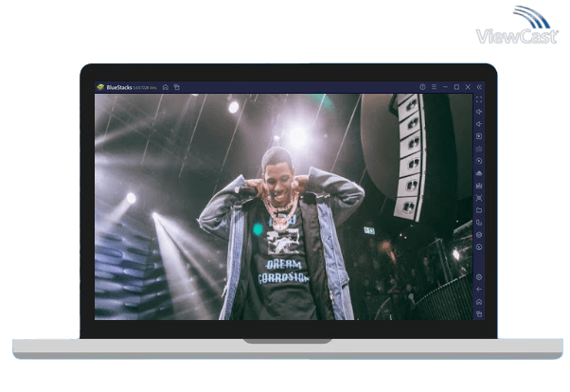The height and width of the screenshot is (392, 570).
Task: Click the cloud-shaped icon in the sidebar
Action: 479,173
